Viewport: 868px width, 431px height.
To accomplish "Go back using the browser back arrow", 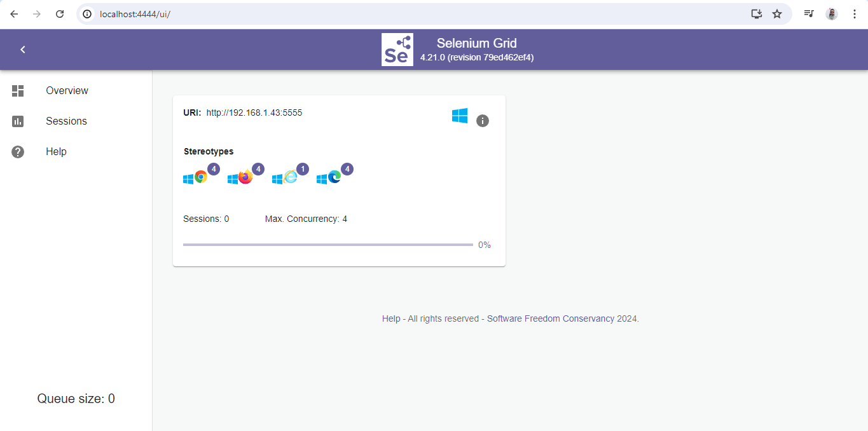I will tap(14, 14).
